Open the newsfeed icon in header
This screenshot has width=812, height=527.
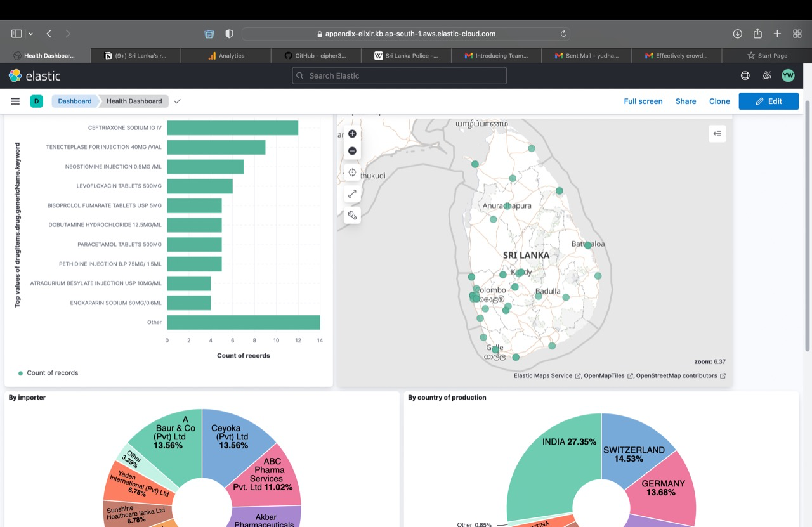click(766, 76)
